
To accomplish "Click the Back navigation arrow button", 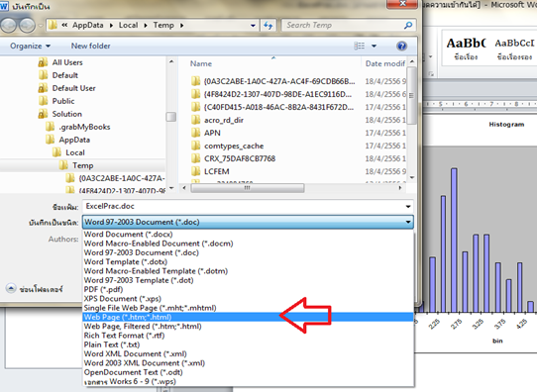I will click(8, 25).
